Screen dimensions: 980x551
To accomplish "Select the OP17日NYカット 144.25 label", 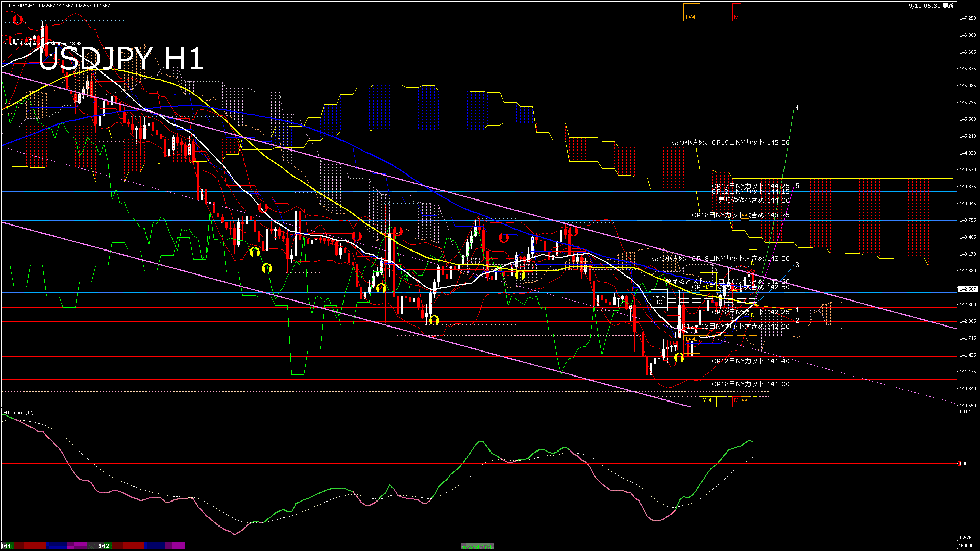I will click(x=750, y=186).
